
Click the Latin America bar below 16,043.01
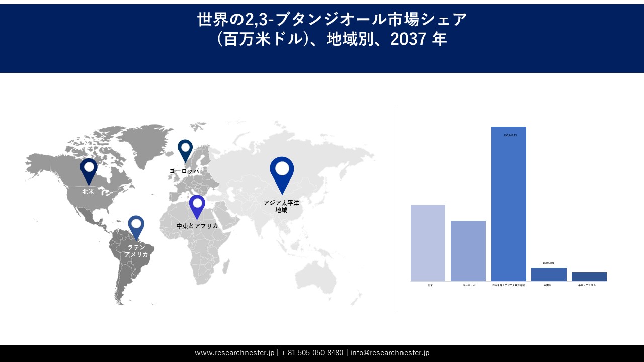click(x=549, y=275)
